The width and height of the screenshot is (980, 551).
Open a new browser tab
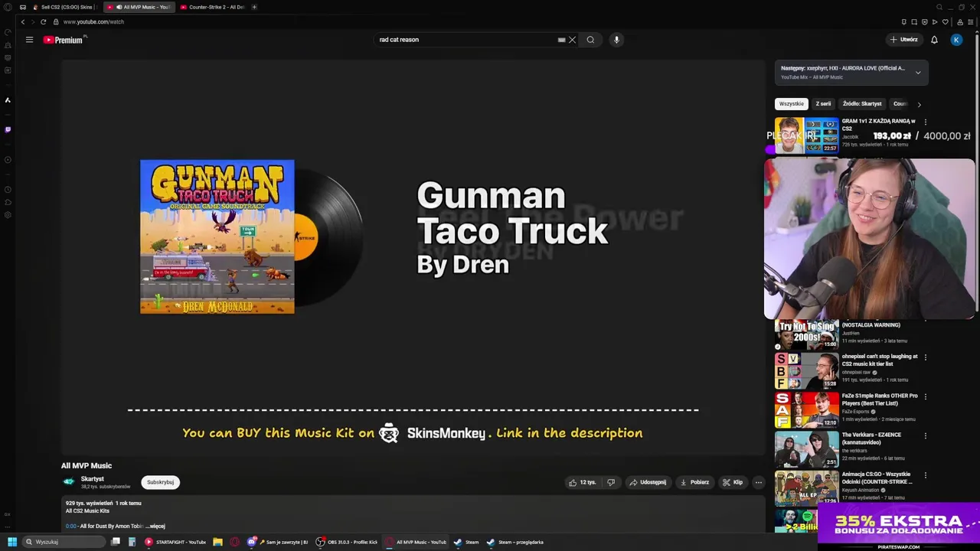[x=254, y=7]
